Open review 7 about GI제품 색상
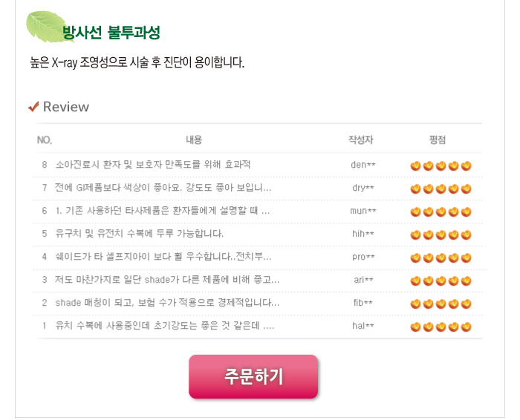520x420 pixels. point(163,188)
